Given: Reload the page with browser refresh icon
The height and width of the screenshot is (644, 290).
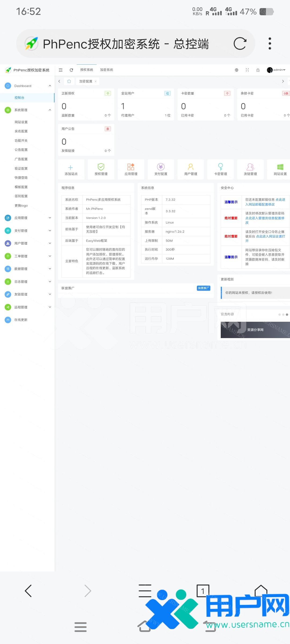Looking at the screenshot, I should tap(240, 44).
